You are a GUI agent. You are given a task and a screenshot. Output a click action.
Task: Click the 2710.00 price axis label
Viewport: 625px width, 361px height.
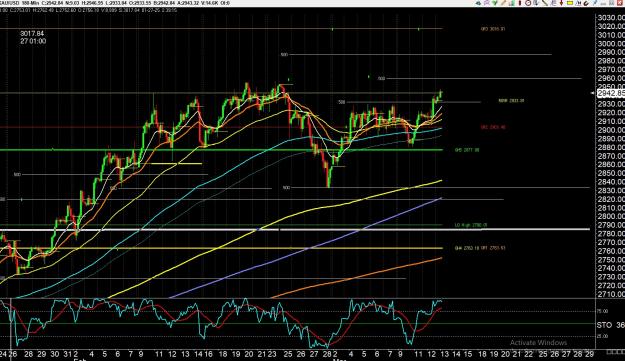point(611,294)
